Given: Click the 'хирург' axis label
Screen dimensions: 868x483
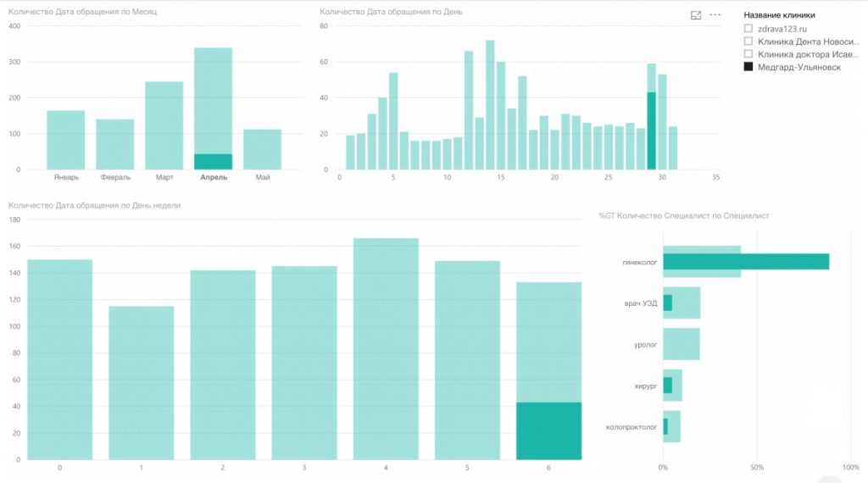Looking at the screenshot, I should (645, 386).
